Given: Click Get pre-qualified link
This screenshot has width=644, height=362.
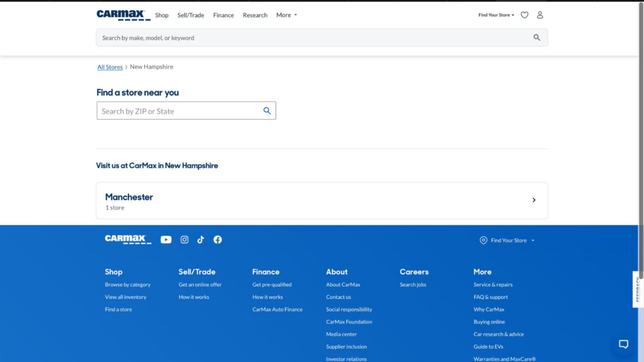Looking at the screenshot, I should pyautogui.click(x=272, y=285).
